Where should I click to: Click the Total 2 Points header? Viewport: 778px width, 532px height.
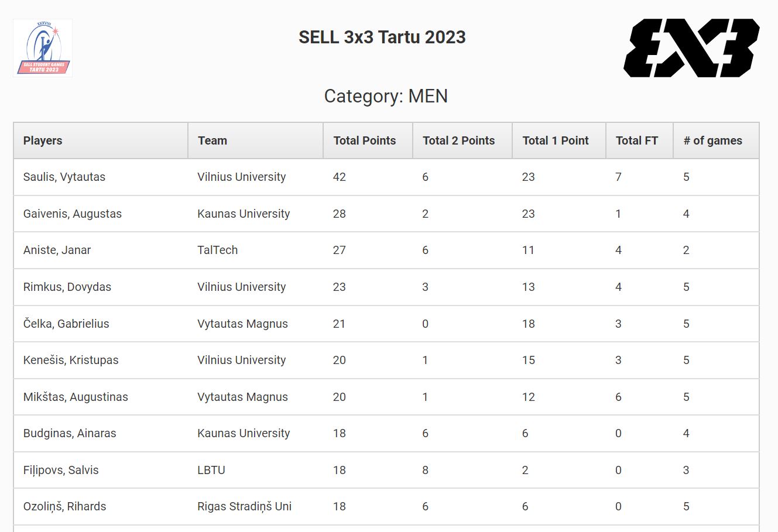pyautogui.click(x=459, y=140)
